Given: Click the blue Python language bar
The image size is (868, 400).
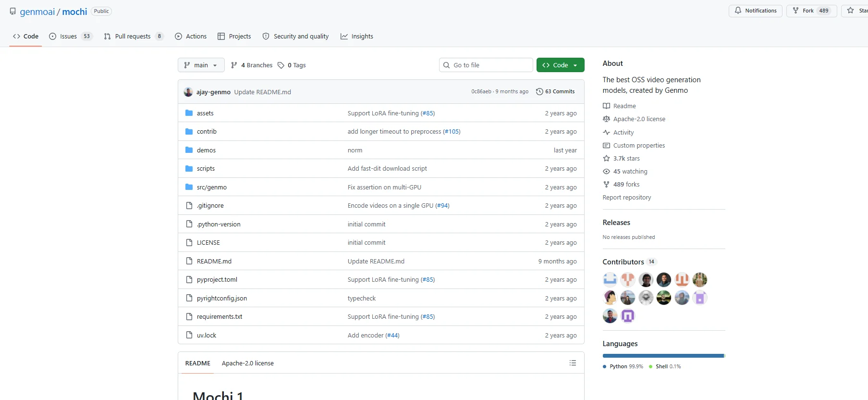Looking at the screenshot, I should [x=663, y=356].
